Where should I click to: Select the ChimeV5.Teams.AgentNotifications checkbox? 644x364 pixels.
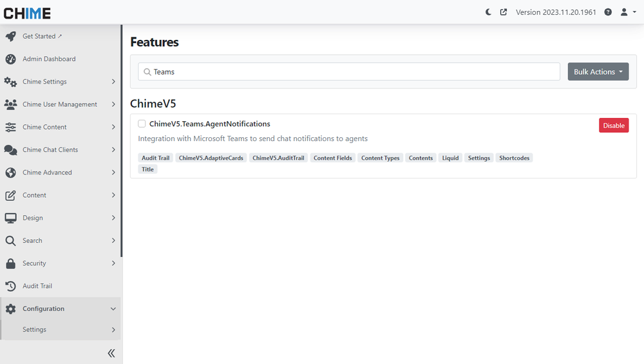click(x=142, y=124)
